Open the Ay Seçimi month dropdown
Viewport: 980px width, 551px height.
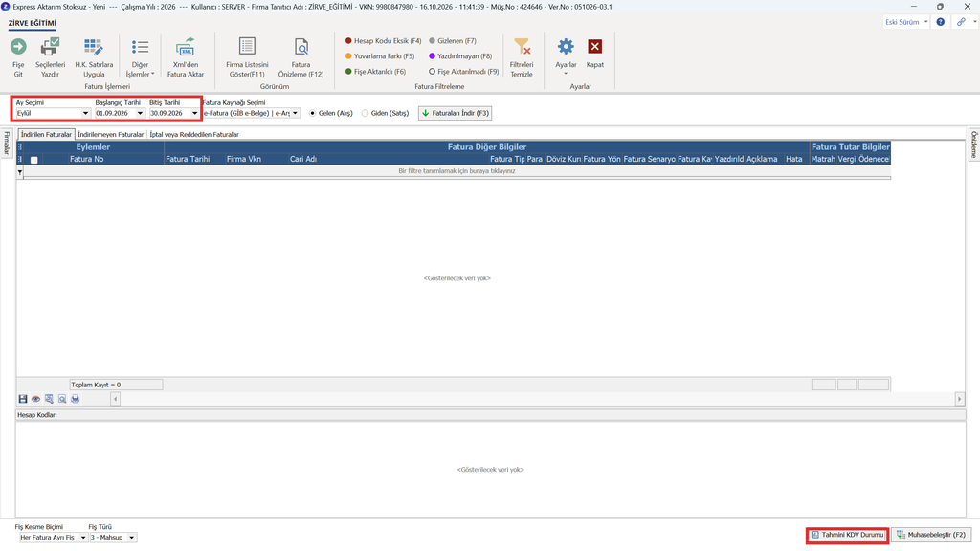coord(85,113)
